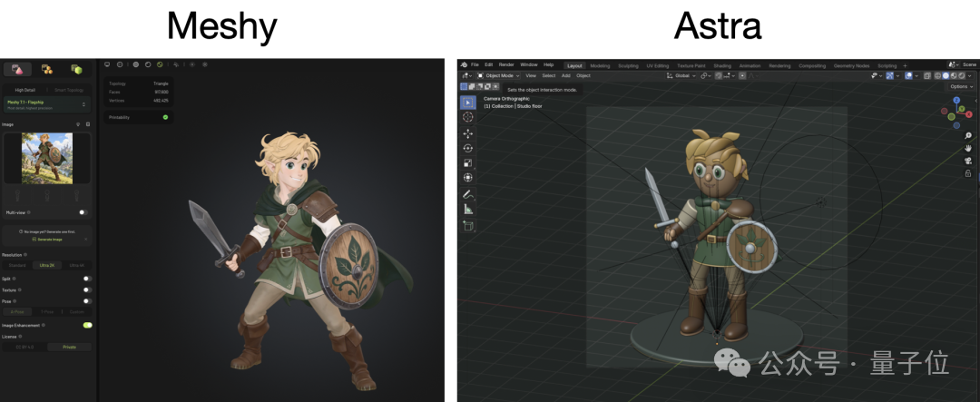Click the camera lock padlock icon

tap(968, 173)
